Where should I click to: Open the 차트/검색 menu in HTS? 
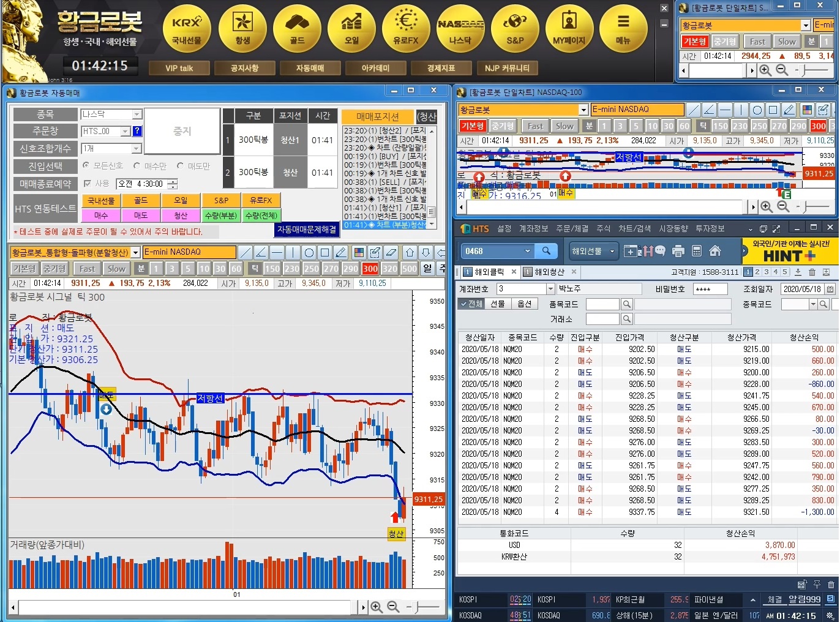pos(635,228)
